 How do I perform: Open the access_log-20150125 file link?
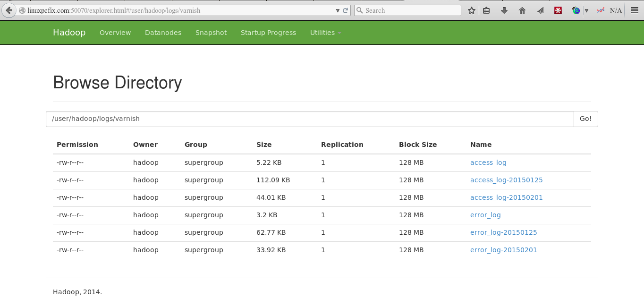coord(506,180)
